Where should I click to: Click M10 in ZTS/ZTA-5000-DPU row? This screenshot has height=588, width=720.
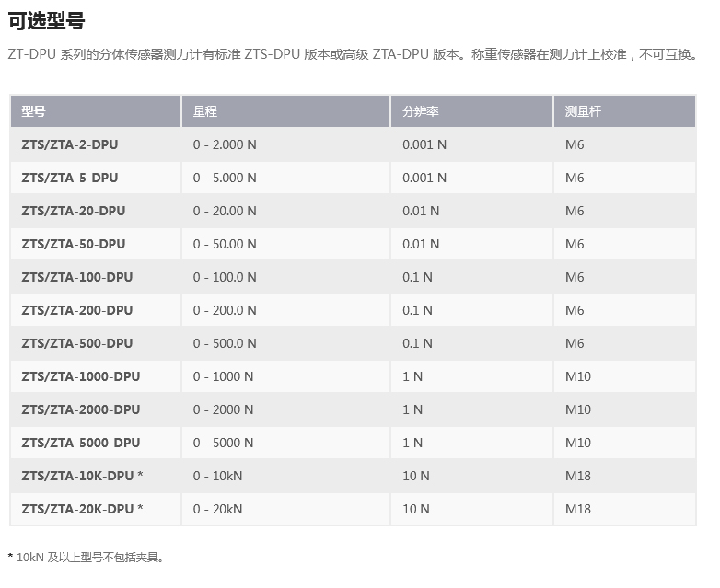(578, 443)
